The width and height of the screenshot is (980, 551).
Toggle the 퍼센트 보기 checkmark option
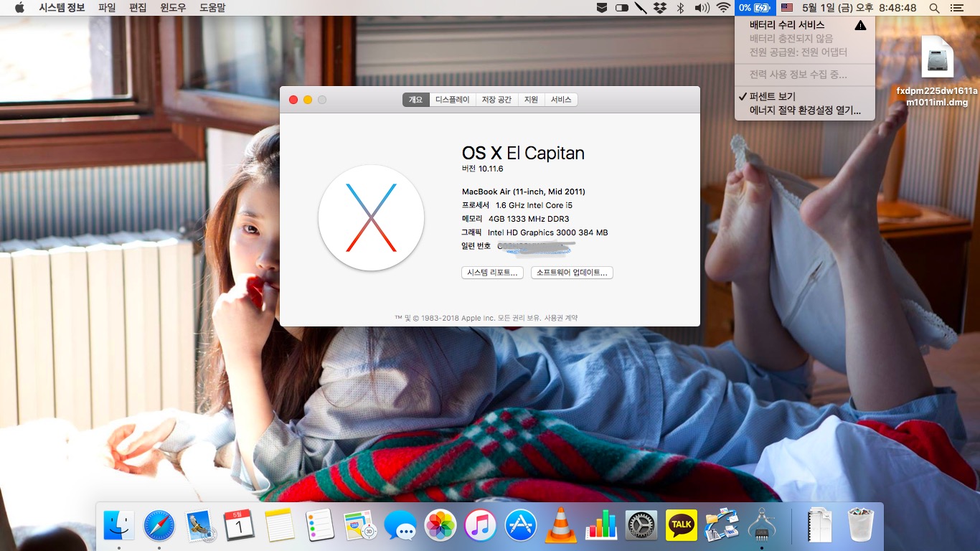772,96
